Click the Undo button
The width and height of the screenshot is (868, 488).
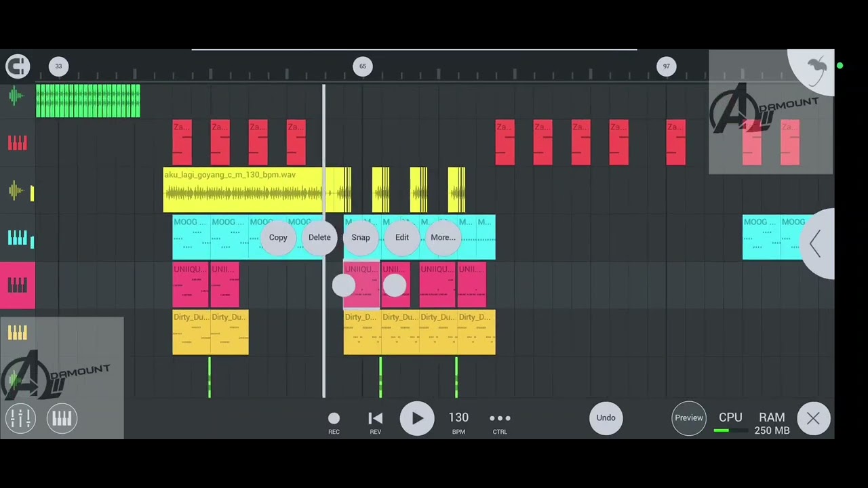click(606, 418)
